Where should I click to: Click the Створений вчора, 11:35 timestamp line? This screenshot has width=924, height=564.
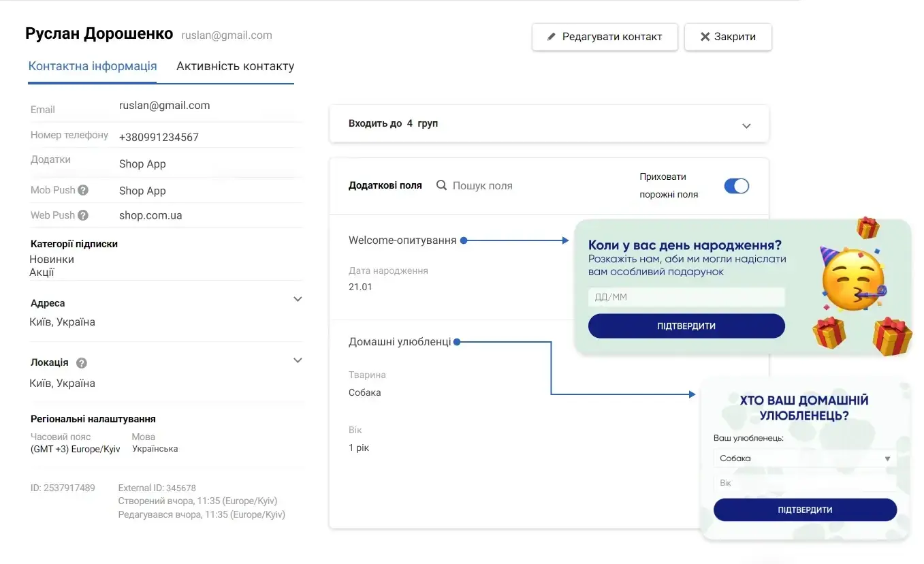coord(197,501)
